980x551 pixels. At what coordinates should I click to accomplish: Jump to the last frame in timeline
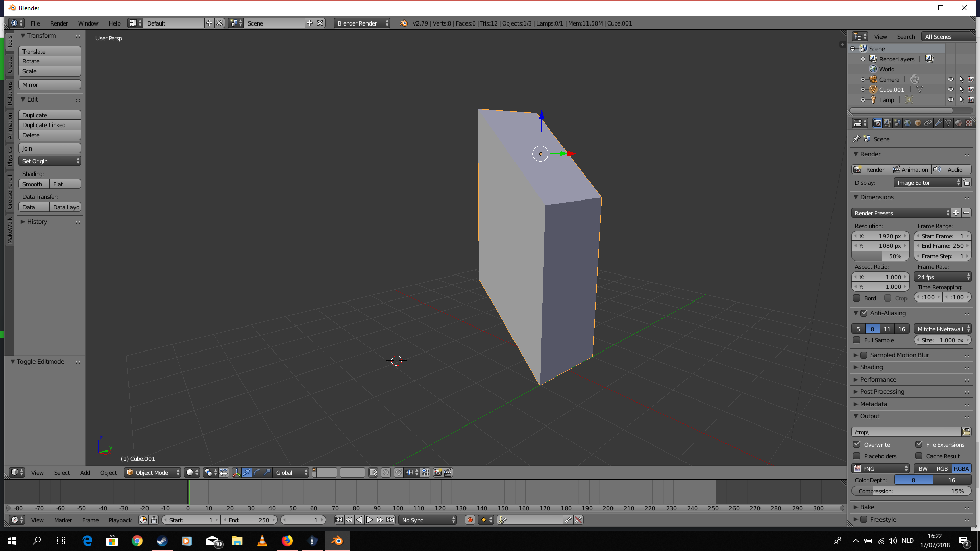click(x=390, y=520)
